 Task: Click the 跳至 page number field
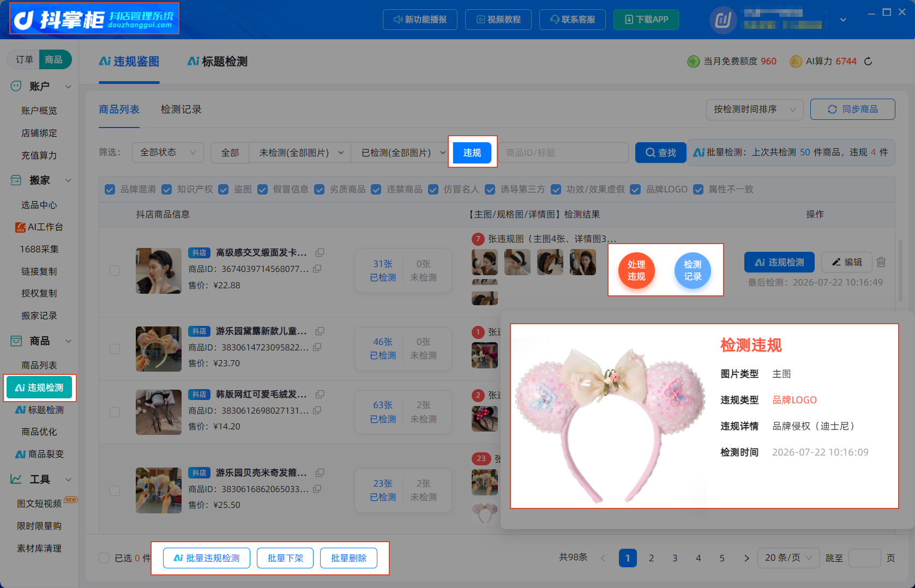[x=865, y=558]
